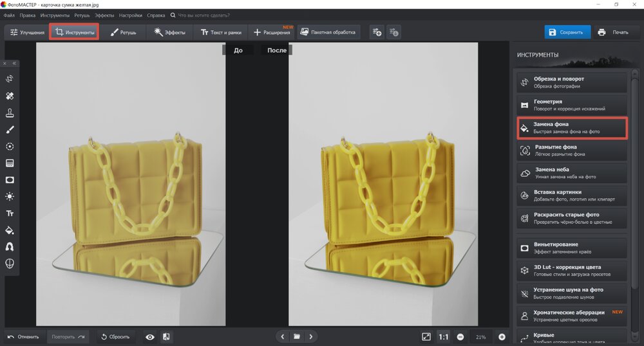Select the crop and rotate tool in left toolbar
The width and height of the screenshot is (644, 346).
pyautogui.click(x=10, y=79)
